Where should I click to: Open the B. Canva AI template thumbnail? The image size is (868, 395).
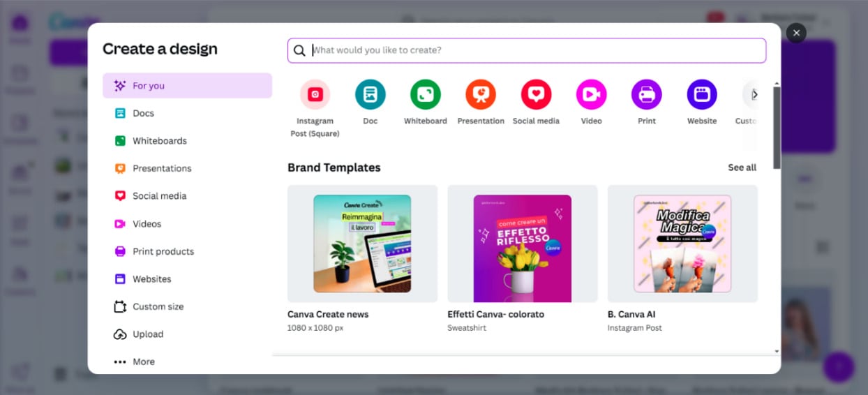click(x=682, y=244)
